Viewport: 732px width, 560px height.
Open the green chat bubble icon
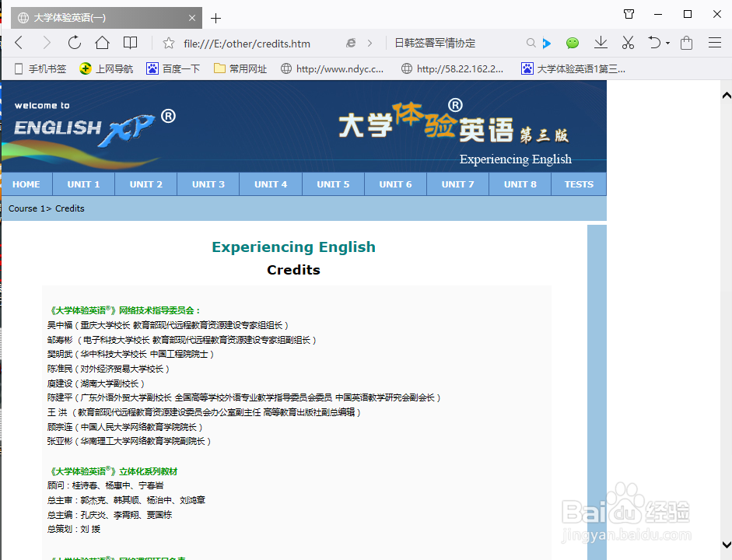(573, 44)
